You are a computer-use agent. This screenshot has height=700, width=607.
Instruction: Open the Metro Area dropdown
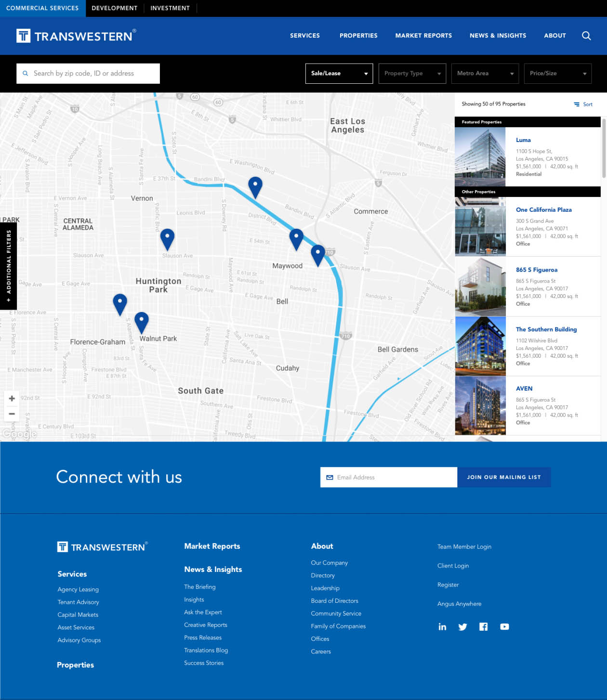(x=485, y=74)
